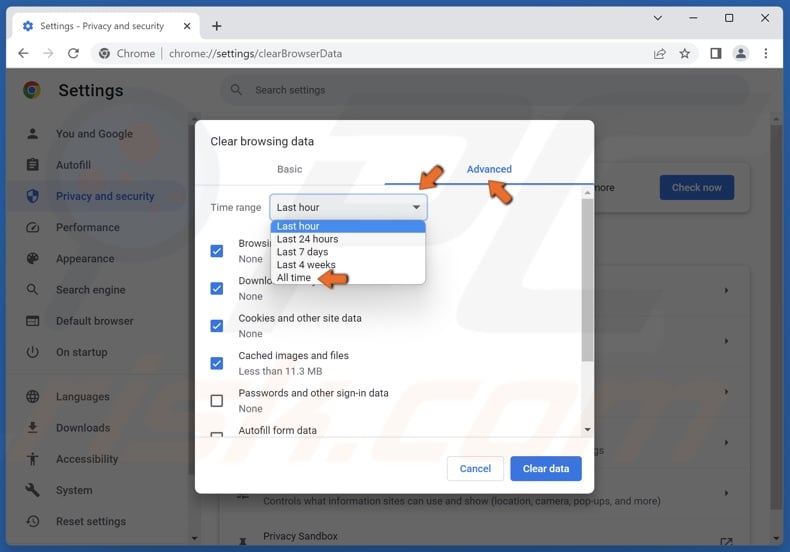The height and width of the screenshot is (552, 790).
Task: Click the Accessibility figure icon
Action: pos(33,459)
